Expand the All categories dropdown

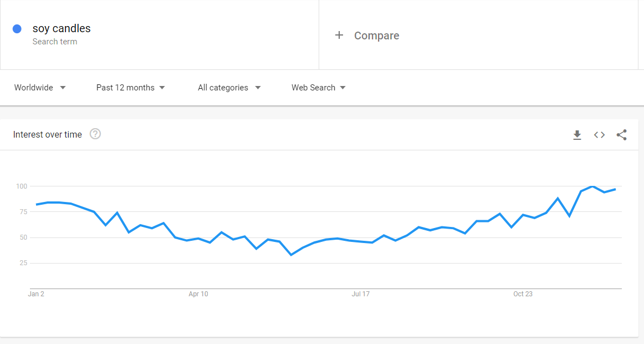(229, 88)
